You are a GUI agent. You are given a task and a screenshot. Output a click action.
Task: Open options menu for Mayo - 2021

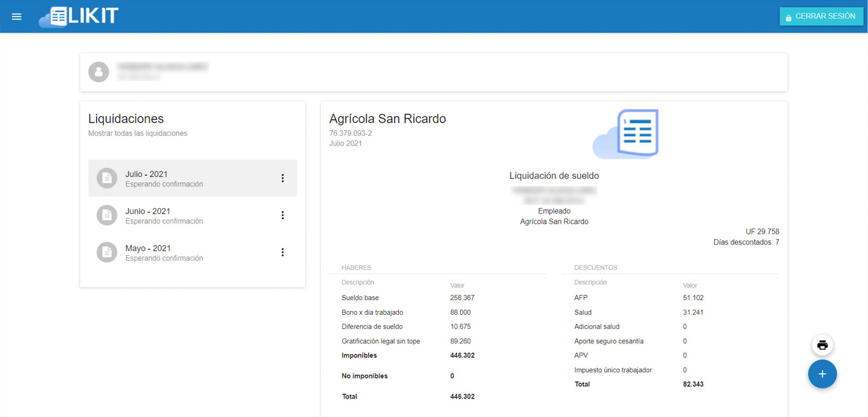click(x=283, y=252)
